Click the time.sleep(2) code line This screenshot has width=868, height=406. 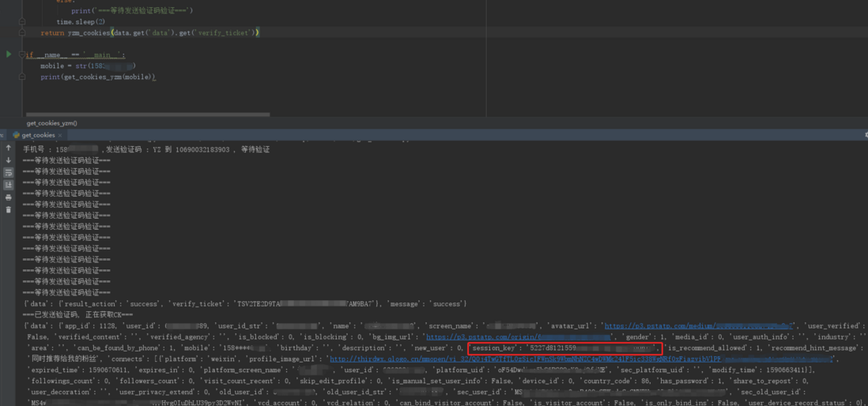coord(81,21)
